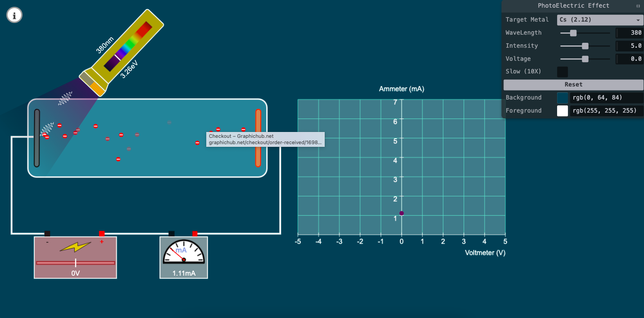644x318 pixels.
Task: Click the ammeter's red terminal
Action: [x=195, y=233]
